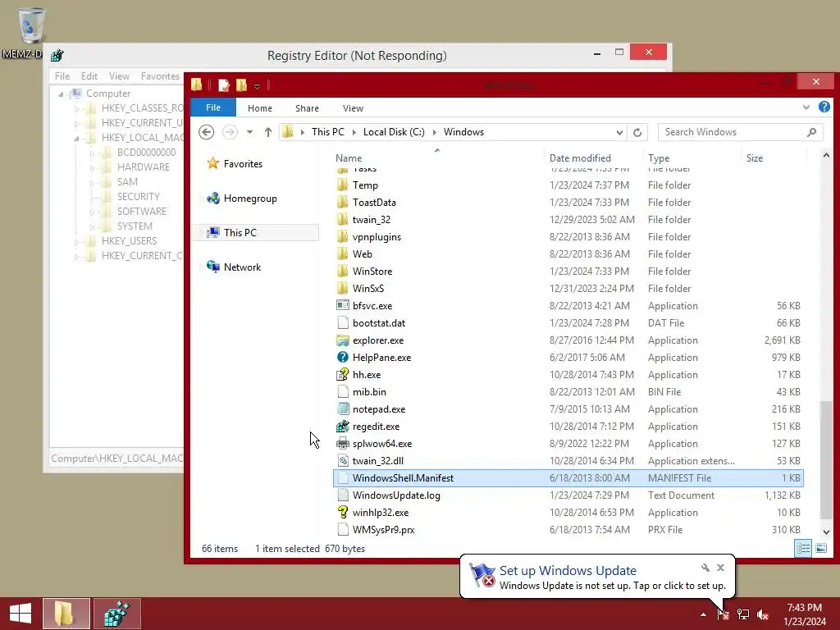The height and width of the screenshot is (630, 840).
Task: Open the notification's wrench options icon
Action: pyautogui.click(x=705, y=568)
